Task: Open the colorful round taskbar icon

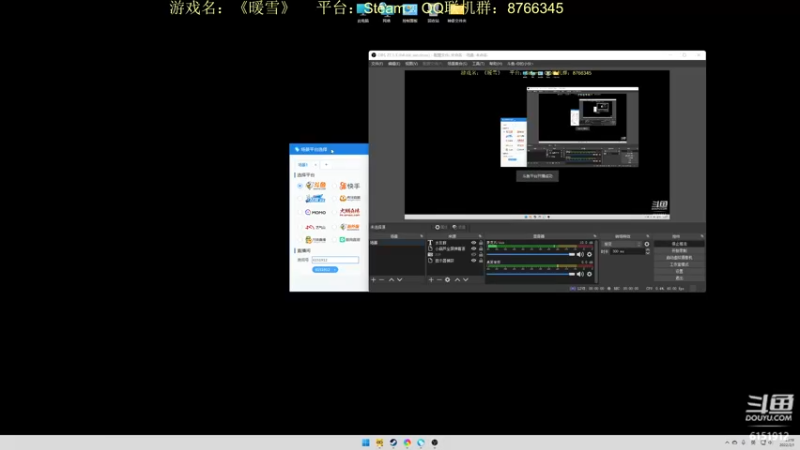Action: coord(407,442)
